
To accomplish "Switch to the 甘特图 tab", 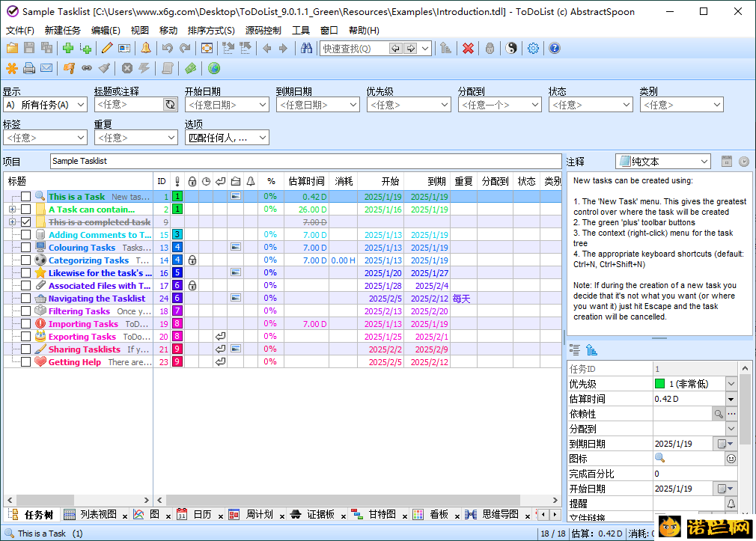I will click(x=377, y=515).
